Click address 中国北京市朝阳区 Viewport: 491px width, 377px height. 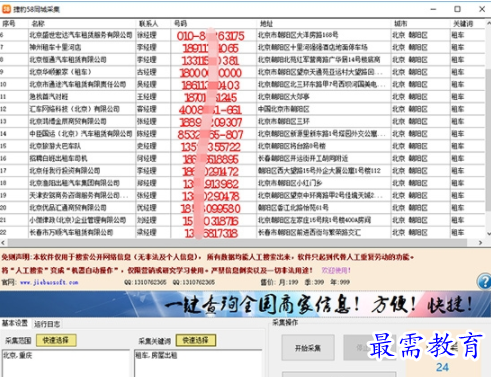click(x=284, y=109)
